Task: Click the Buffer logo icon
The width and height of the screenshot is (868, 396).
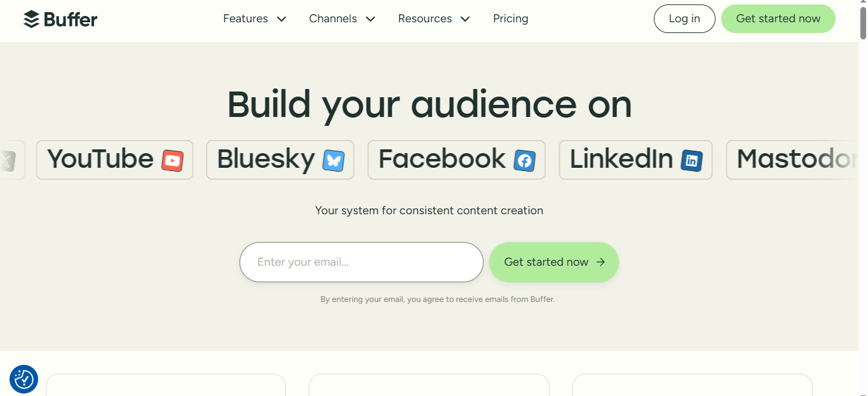Action: coord(31,19)
